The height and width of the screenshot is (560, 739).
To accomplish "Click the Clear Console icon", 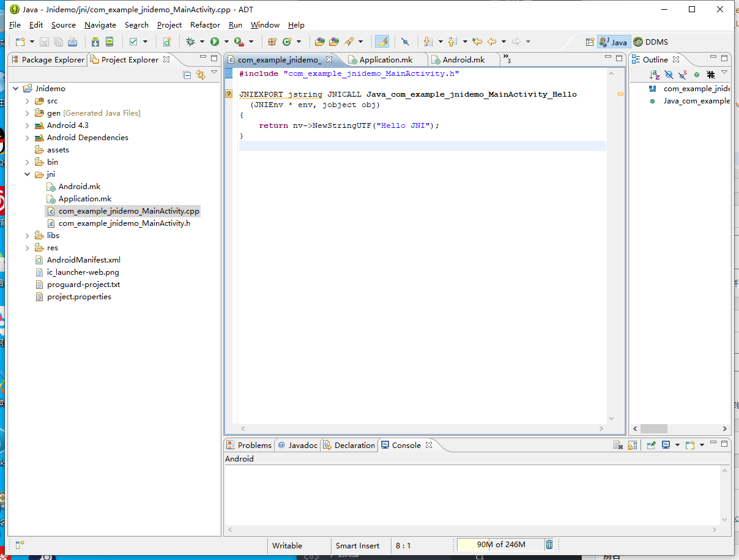I will (x=618, y=445).
